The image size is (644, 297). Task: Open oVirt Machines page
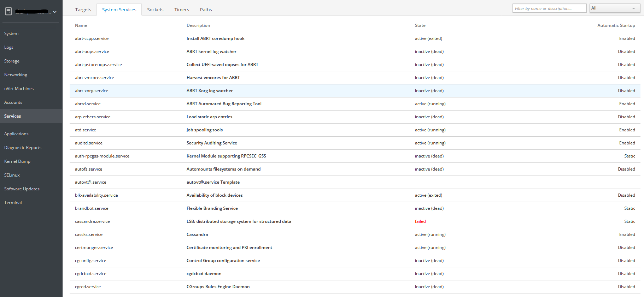[19, 89]
